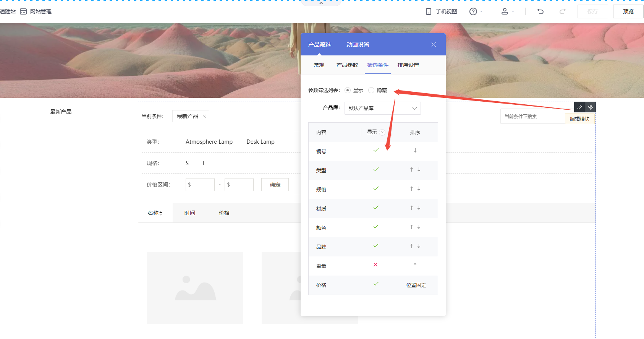Click the minimum price input field

(x=200, y=185)
